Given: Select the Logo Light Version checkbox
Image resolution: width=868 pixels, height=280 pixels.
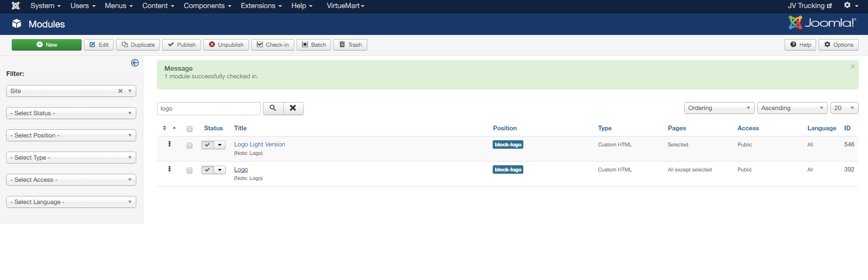Looking at the screenshot, I should (190, 145).
